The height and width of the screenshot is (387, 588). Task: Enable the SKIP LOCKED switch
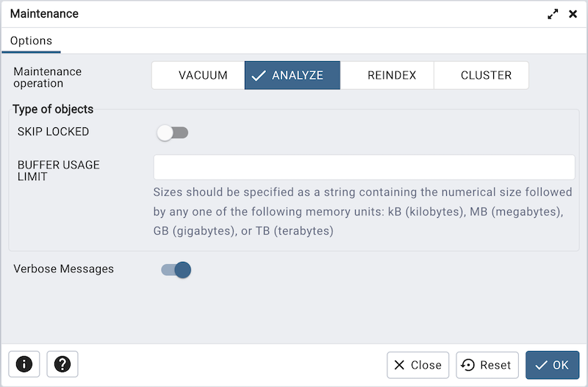pyautogui.click(x=173, y=132)
